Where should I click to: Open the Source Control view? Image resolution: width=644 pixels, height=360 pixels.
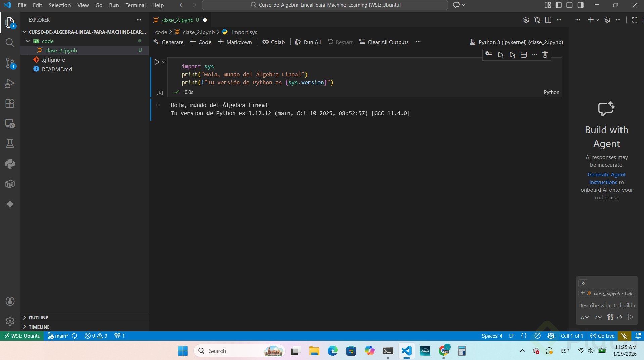10,63
